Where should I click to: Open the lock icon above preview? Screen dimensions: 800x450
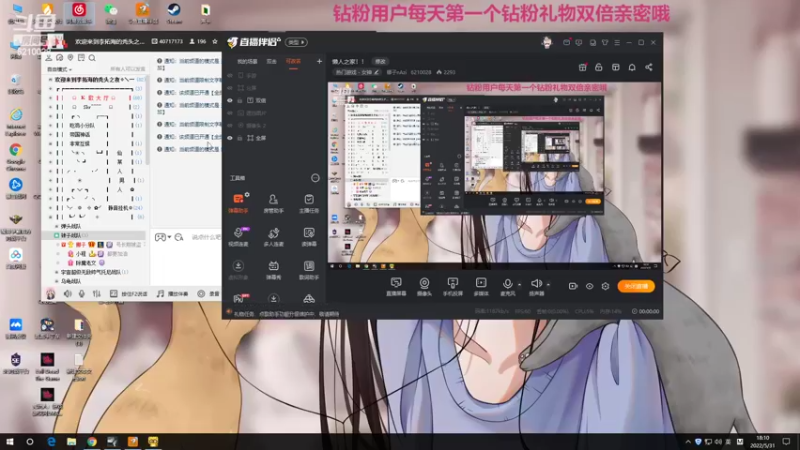[598, 67]
